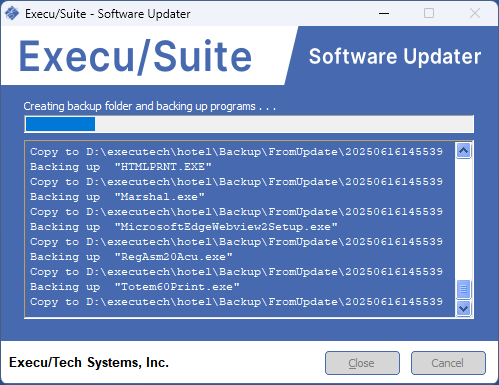Image resolution: width=499 pixels, height=385 pixels.
Task: Click the Cancel button
Action: click(448, 363)
